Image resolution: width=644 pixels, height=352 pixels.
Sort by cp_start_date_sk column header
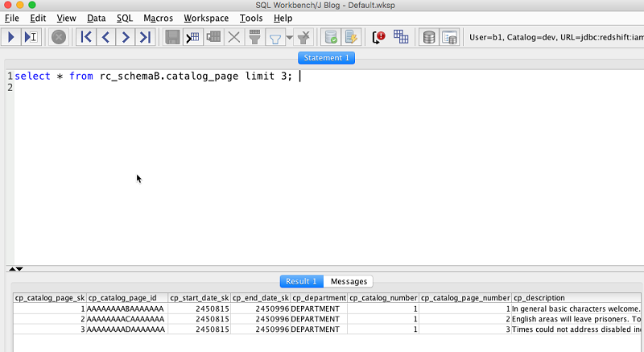[199, 298]
